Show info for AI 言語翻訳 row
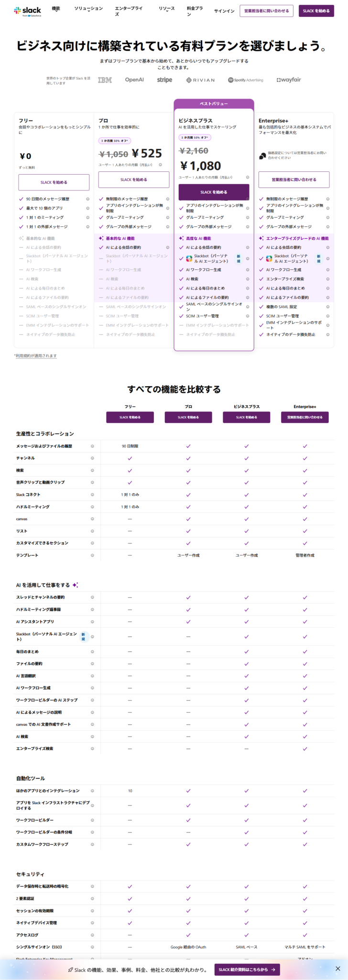 click(92, 676)
